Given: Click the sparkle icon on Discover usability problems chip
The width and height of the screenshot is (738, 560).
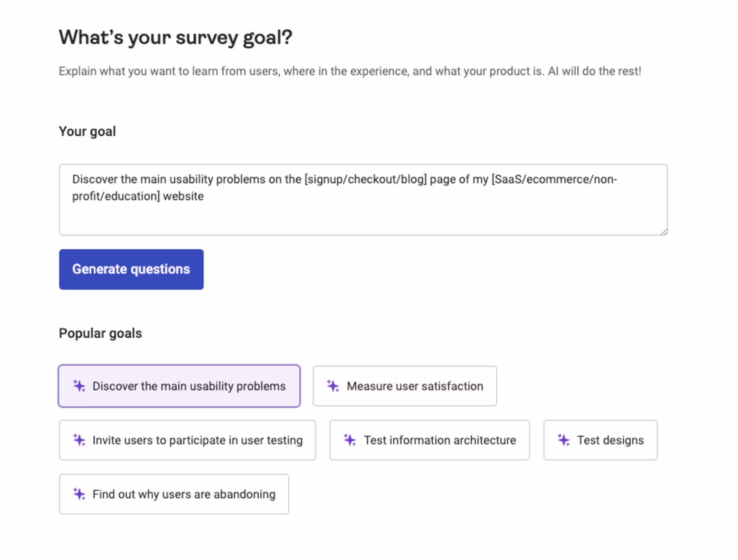Looking at the screenshot, I should pyautogui.click(x=78, y=386).
